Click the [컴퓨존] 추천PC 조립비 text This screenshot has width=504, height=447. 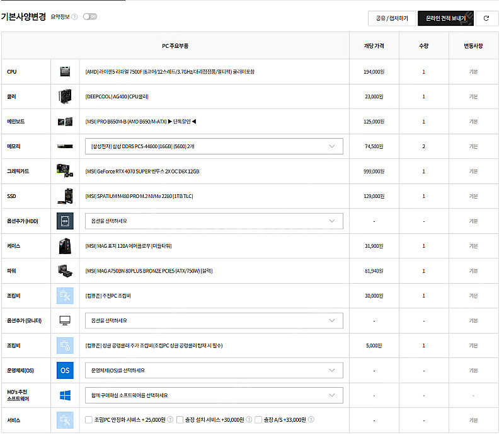pyautogui.click(x=108, y=296)
